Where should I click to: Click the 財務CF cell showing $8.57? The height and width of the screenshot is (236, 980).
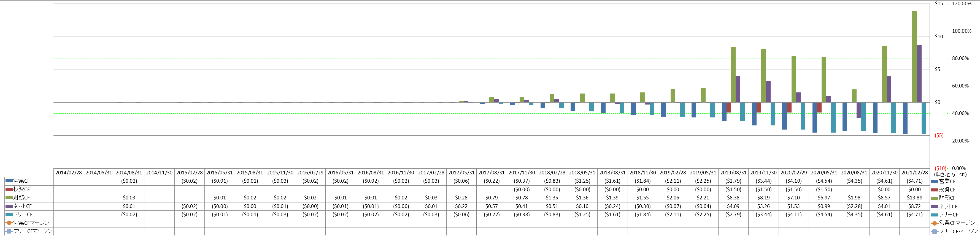pos(884,197)
